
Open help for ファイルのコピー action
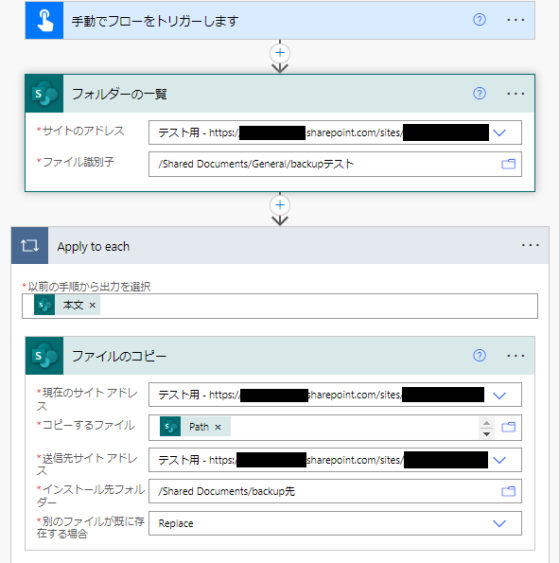click(x=479, y=355)
